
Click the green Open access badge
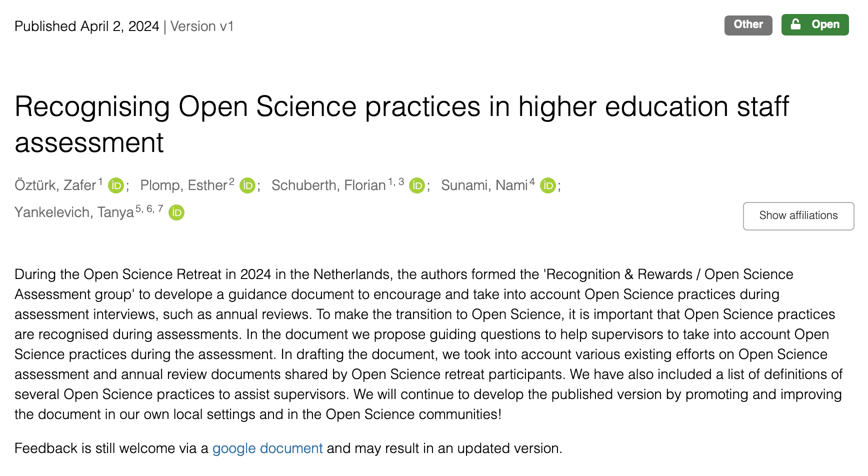[815, 25]
